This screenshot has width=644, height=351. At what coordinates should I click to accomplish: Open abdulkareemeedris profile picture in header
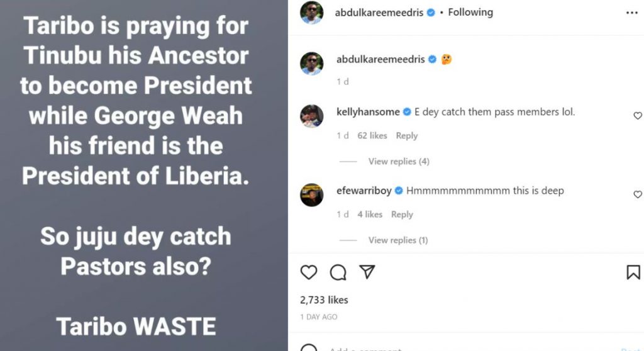pos(311,13)
